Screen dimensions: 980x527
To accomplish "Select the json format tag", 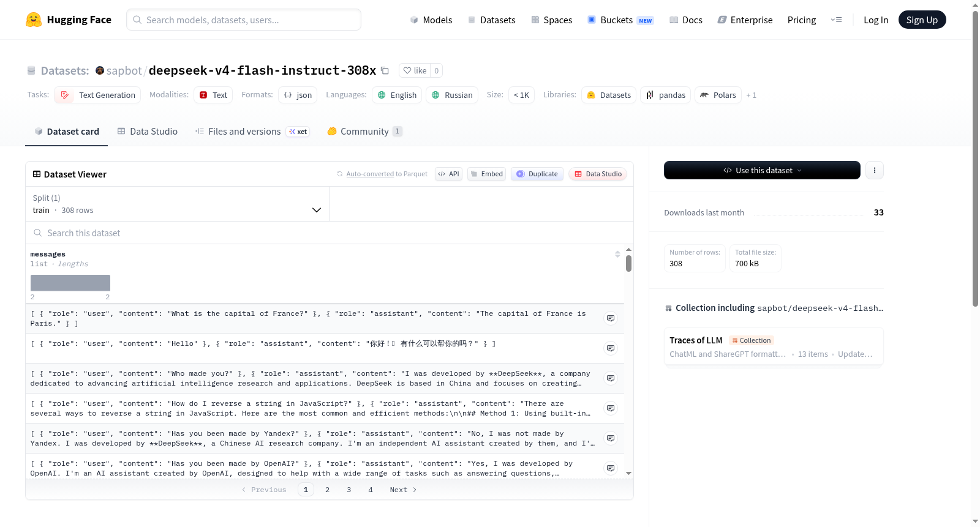I will click(x=298, y=95).
